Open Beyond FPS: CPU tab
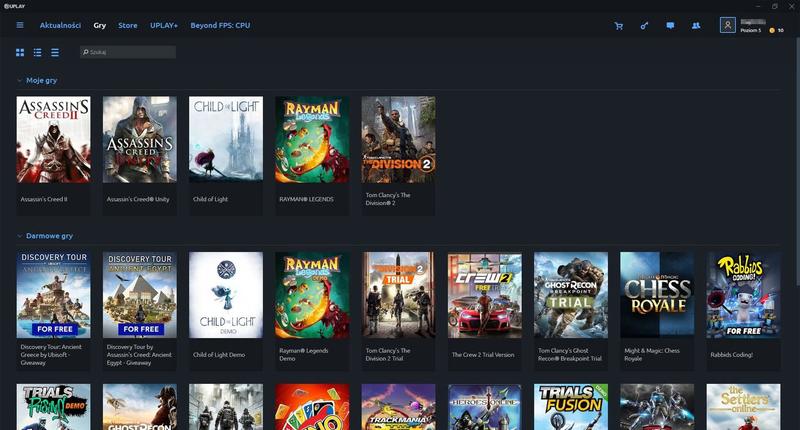 (220, 25)
